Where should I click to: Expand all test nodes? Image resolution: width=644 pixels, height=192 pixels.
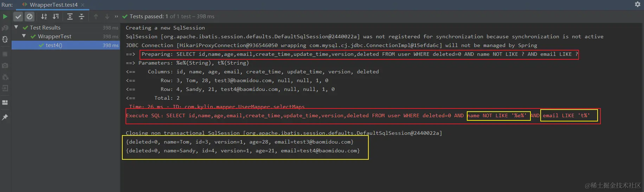point(70,16)
